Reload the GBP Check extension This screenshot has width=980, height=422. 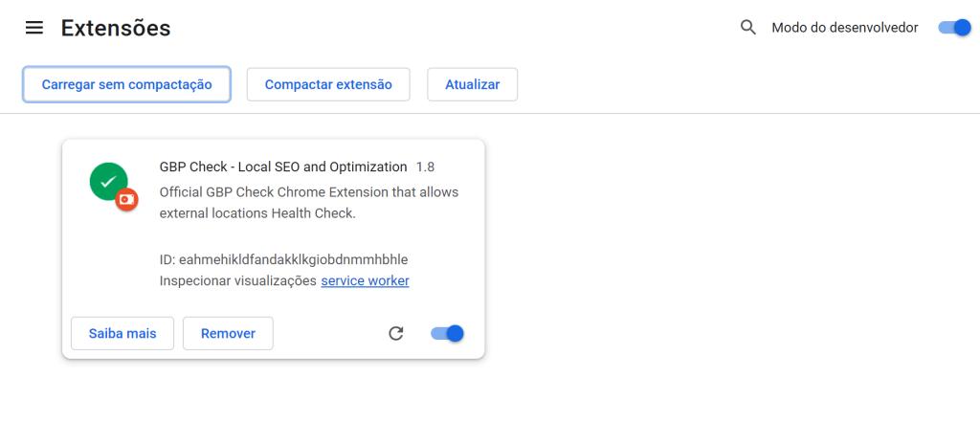tap(395, 333)
